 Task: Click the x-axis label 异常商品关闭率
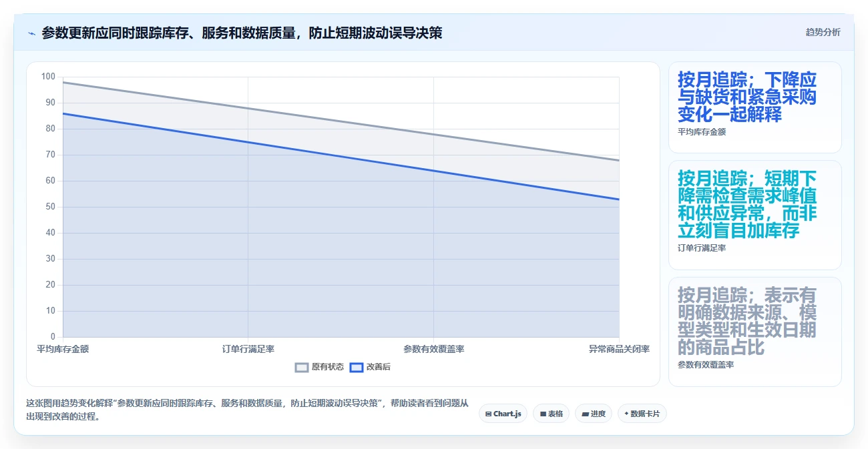point(619,349)
